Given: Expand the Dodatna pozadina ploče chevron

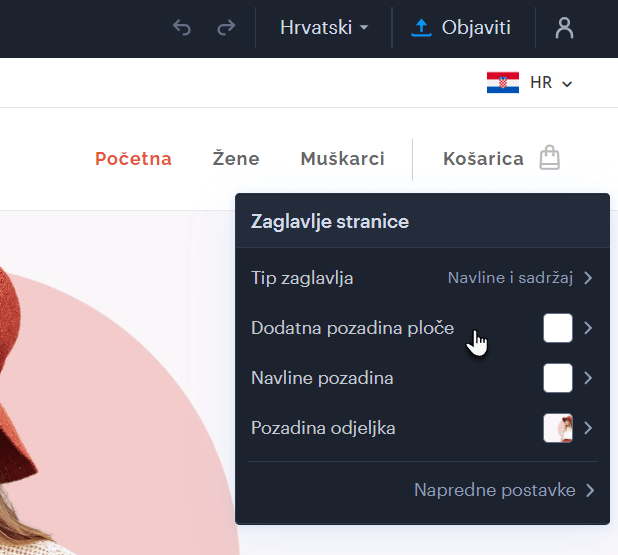Looking at the screenshot, I should point(588,328).
